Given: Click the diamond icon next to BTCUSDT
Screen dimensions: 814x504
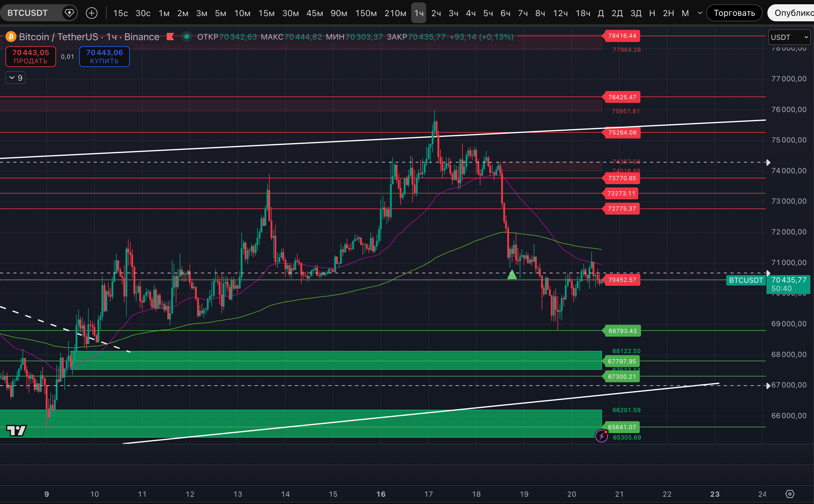Looking at the screenshot, I should (x=69, y=13).
